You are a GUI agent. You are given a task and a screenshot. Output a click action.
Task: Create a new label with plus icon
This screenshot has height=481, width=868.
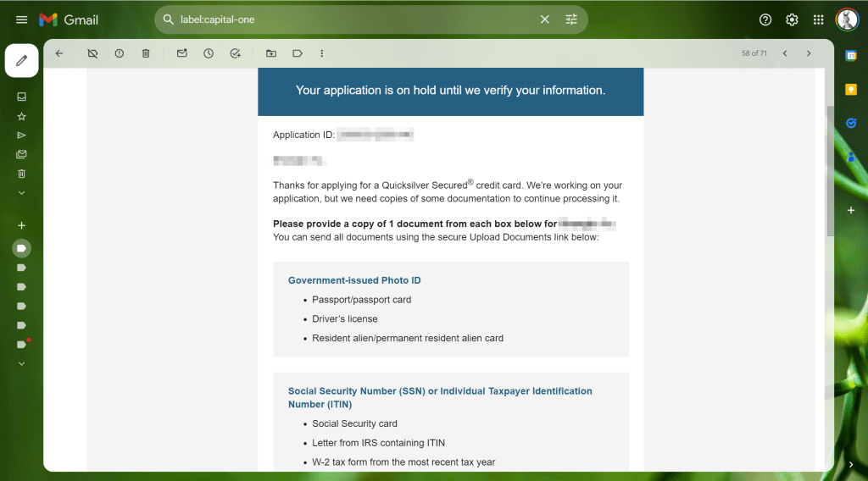click(21, 225)
